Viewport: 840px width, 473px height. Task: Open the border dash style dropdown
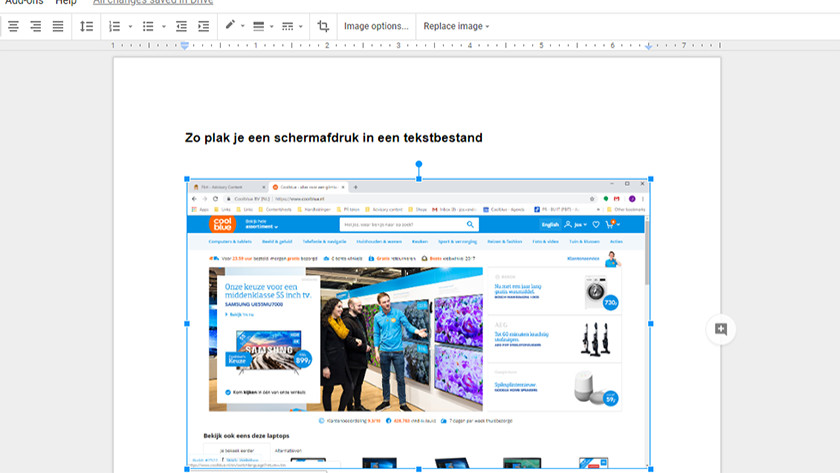[291, 26]
